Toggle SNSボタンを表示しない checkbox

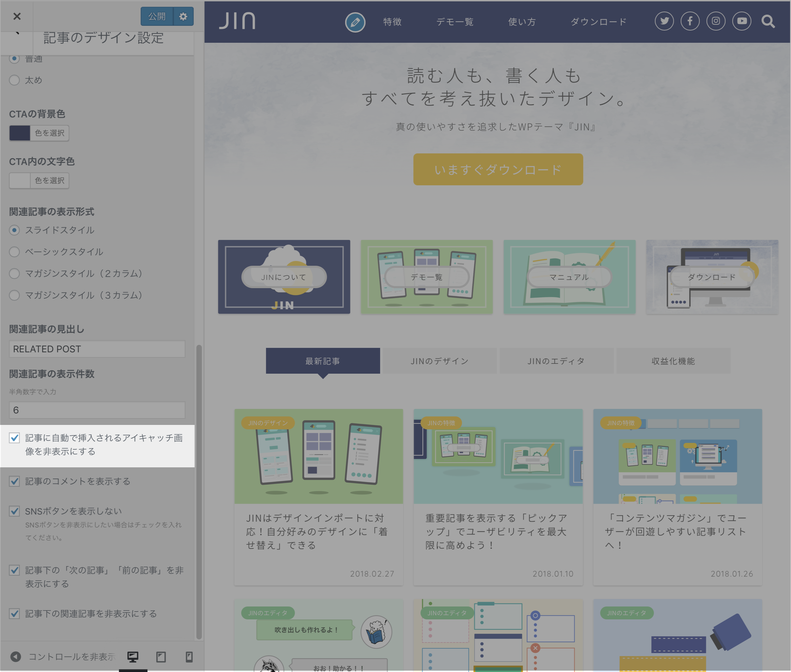pyautogui.click(x=15, y=511)
